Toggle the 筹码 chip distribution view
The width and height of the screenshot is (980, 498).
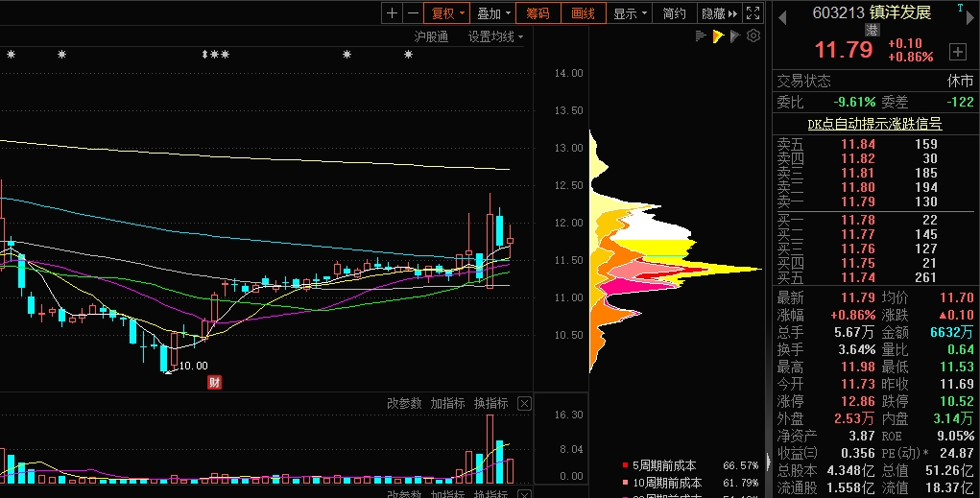click(538, 13)
